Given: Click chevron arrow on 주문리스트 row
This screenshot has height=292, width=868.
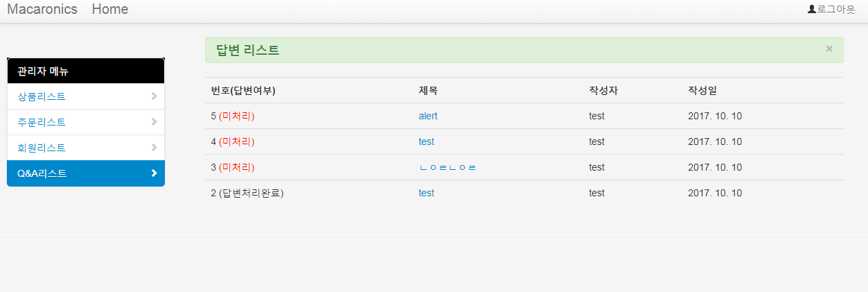Looking at the screenshot, I should pyautogui.click(x=154, y=122).
